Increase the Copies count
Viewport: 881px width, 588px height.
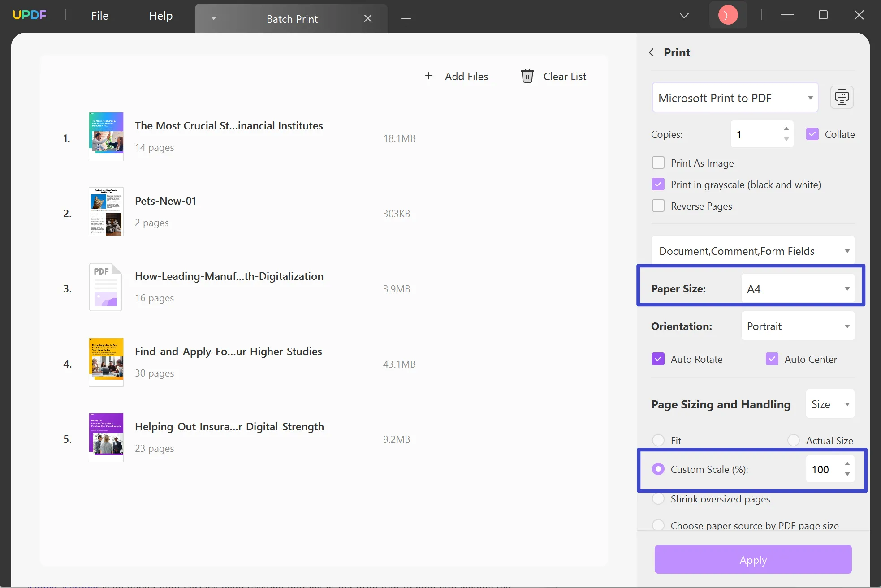[786, 129]
